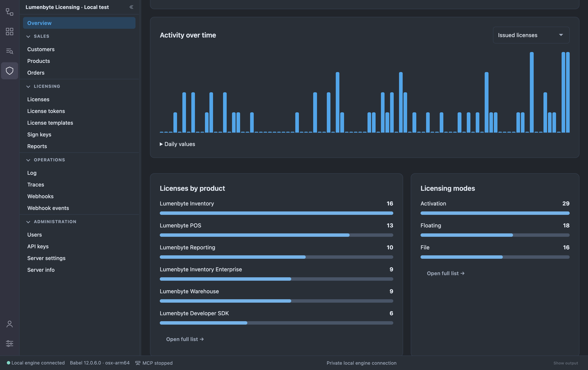Open the connections tree icon in rail

point(10,12)
